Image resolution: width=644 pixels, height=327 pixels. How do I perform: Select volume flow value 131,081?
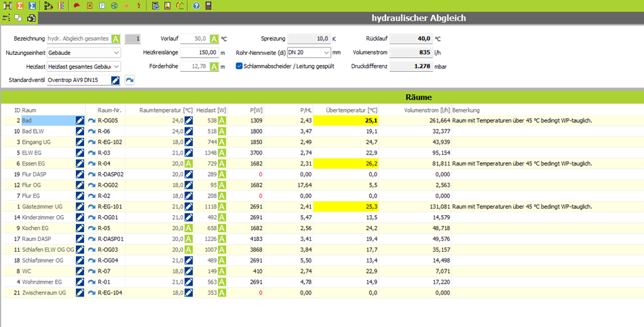[x=440, y=207]
